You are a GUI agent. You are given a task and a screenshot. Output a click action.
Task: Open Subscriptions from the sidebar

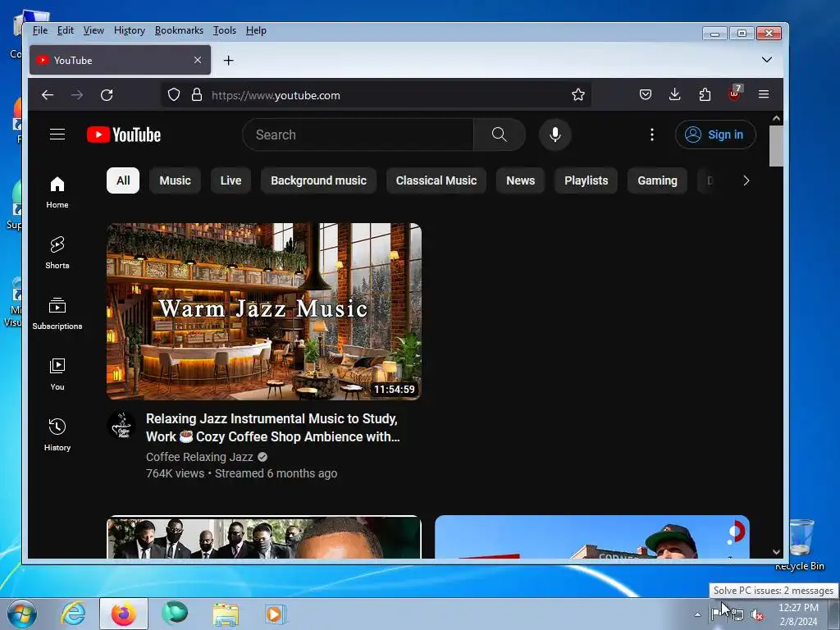pyautogui.click(x=57, y=313)
